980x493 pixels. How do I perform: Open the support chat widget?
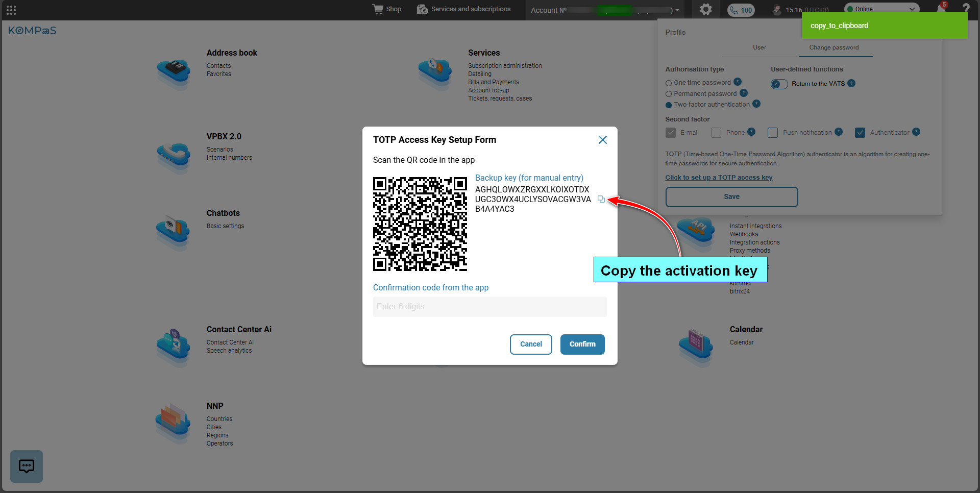(27, 466)
